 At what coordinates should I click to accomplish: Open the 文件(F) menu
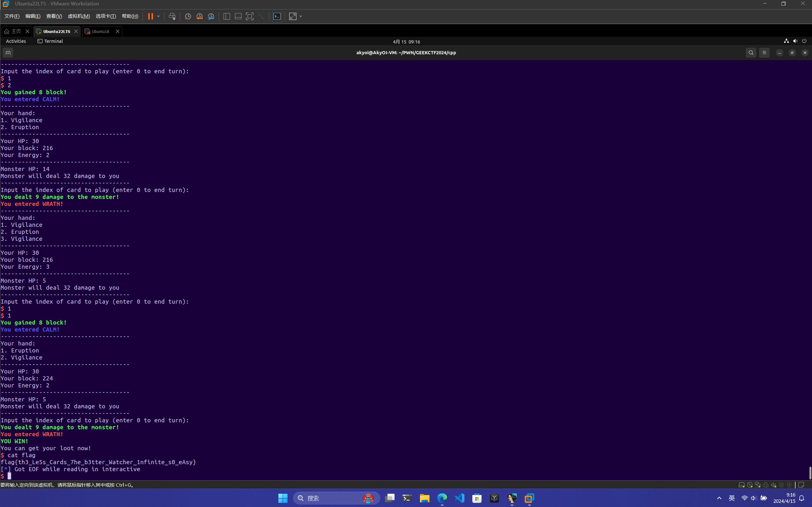12,16
